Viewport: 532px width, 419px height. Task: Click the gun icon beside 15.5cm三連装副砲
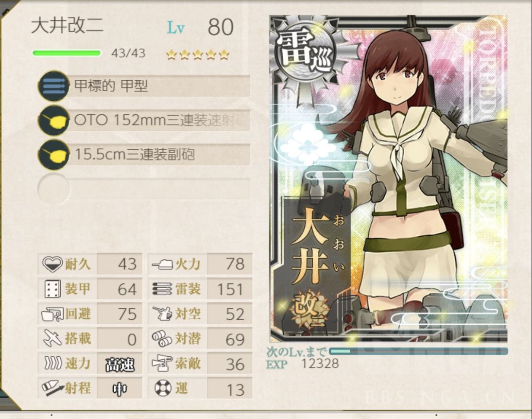53,155
